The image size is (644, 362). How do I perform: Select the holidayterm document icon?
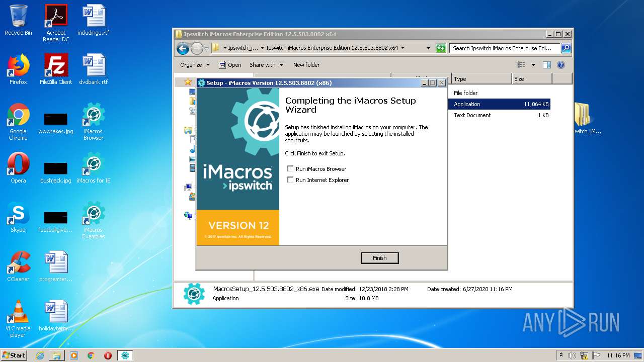[56, 316]
